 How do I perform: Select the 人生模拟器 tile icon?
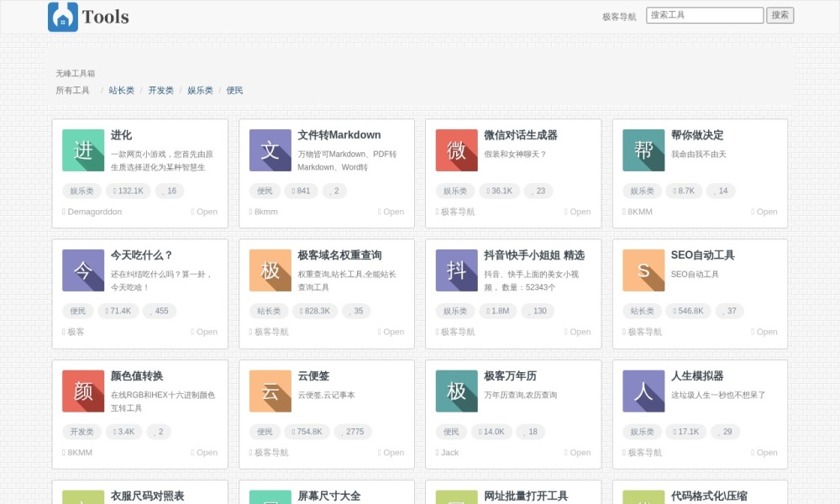643,391
